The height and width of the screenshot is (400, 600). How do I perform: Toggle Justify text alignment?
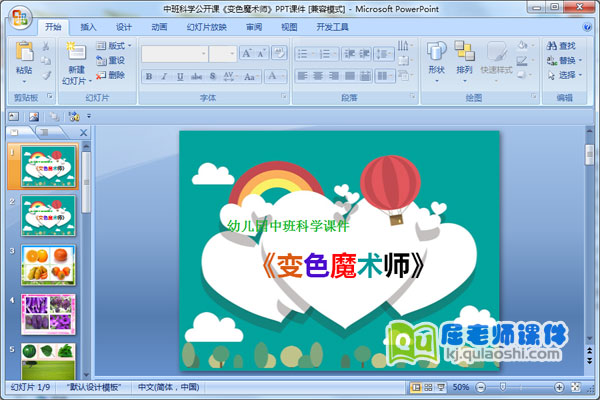pyautogui.click(x=349, y=76)
